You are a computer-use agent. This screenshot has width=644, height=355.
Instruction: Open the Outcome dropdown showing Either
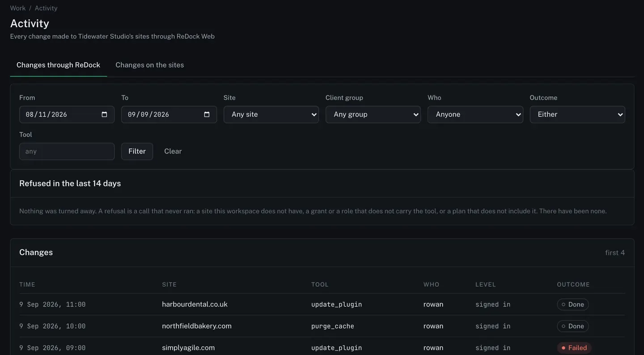pos(577,115)
